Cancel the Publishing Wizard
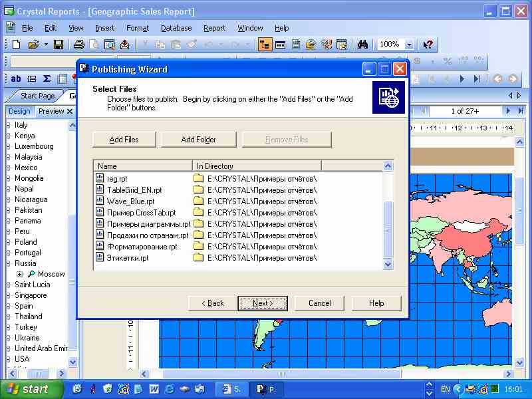This screenshot has width=532, height=399. 320,303
